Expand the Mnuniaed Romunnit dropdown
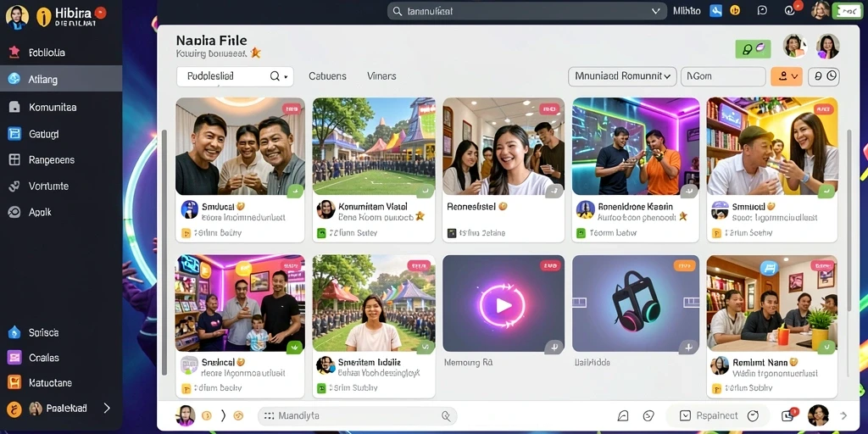 pyautogui.click(x=622, y=76)
